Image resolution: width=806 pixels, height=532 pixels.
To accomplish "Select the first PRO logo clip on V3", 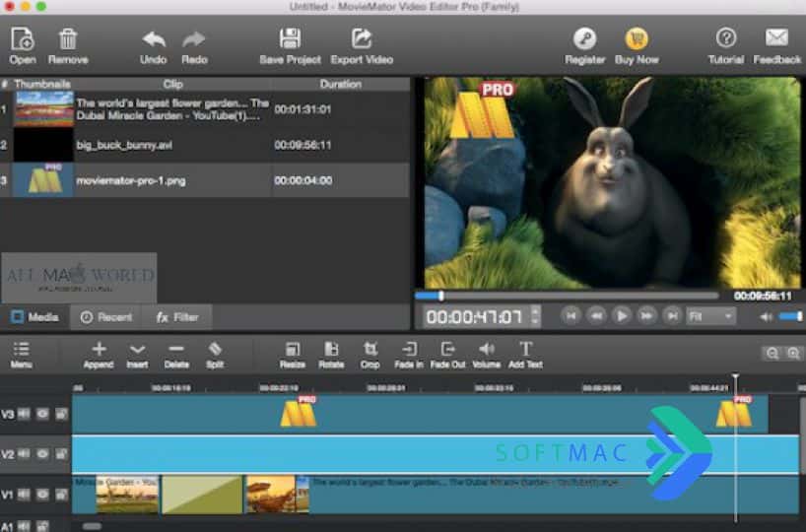I will click(x=299, y=412).
